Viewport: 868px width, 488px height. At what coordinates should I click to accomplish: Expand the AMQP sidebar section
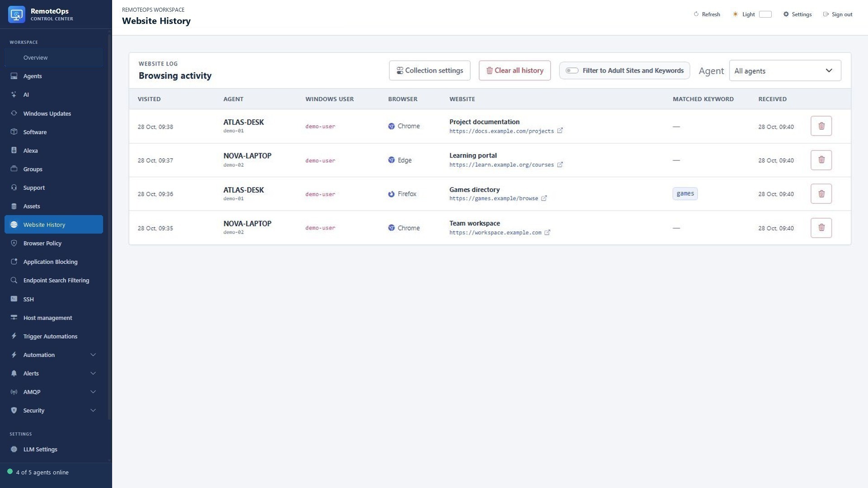54,392
